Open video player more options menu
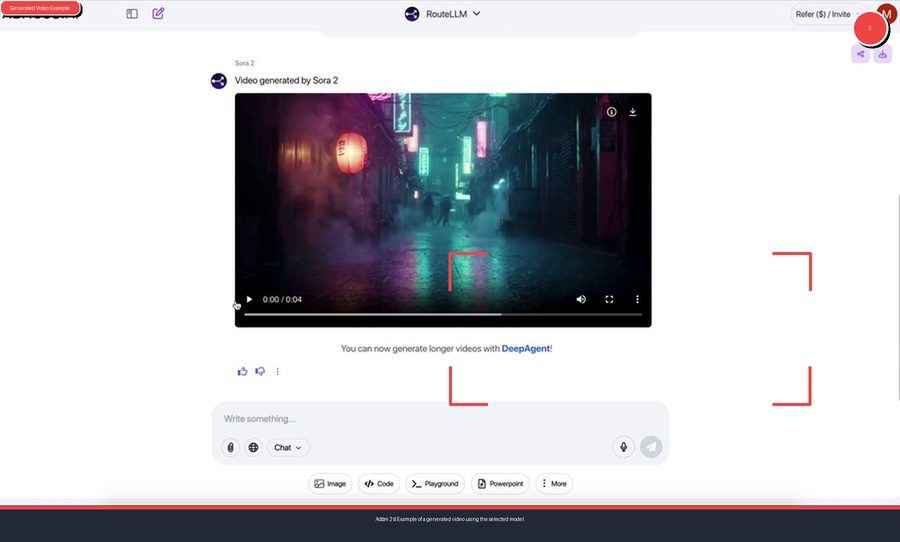Viewport: 900px width, 542px height. [x=637, y=299]
